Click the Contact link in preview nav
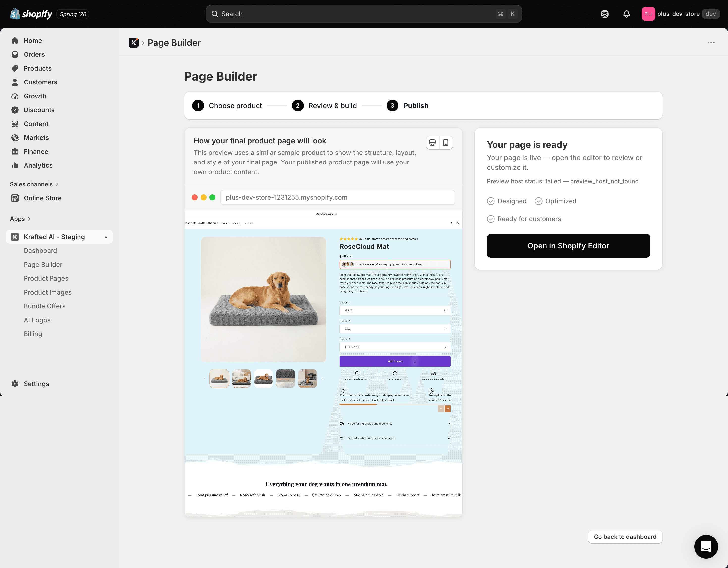 pos(248,223)
